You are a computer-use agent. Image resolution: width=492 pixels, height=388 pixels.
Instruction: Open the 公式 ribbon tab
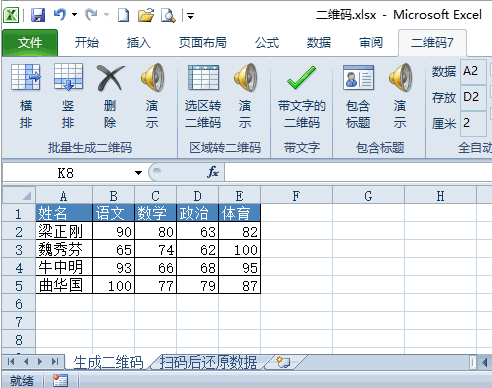coord(267,43)
